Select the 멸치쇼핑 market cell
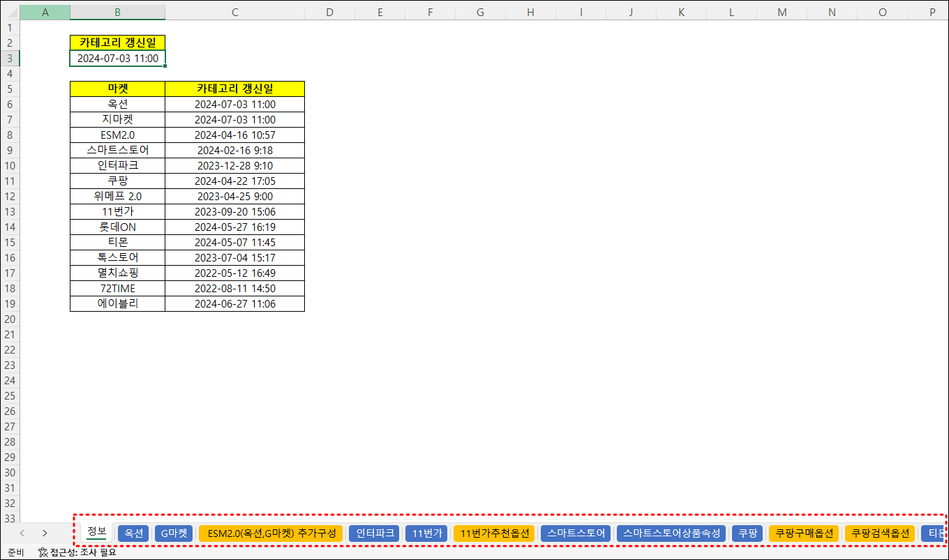The height and width of the screenshot is (560, 949). coord(117,273)
